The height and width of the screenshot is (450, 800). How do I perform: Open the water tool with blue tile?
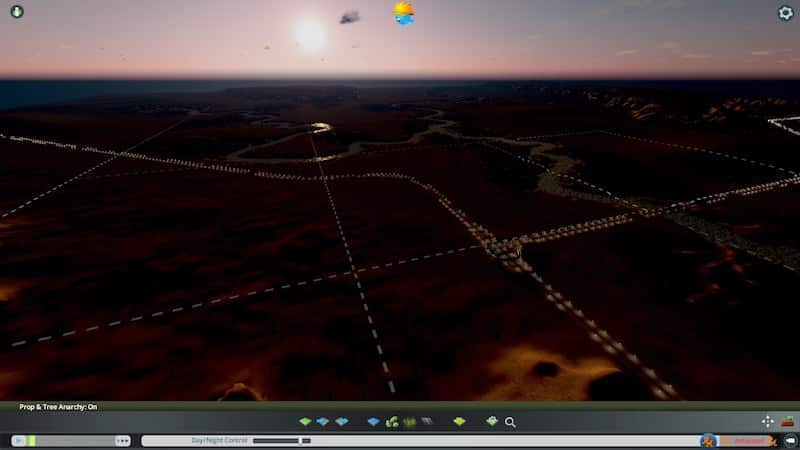pos(374,422)
